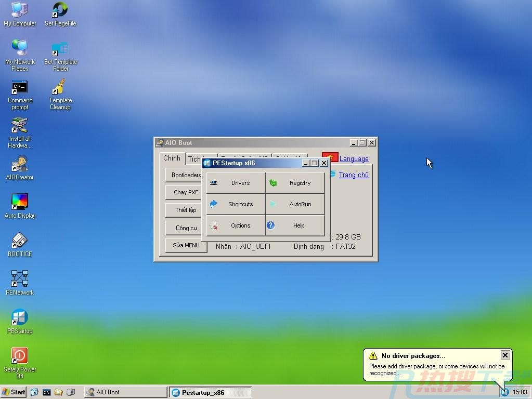Click the PEStartup system tray icon
Screen dimensions: 532x399
[x=505, y=393]
